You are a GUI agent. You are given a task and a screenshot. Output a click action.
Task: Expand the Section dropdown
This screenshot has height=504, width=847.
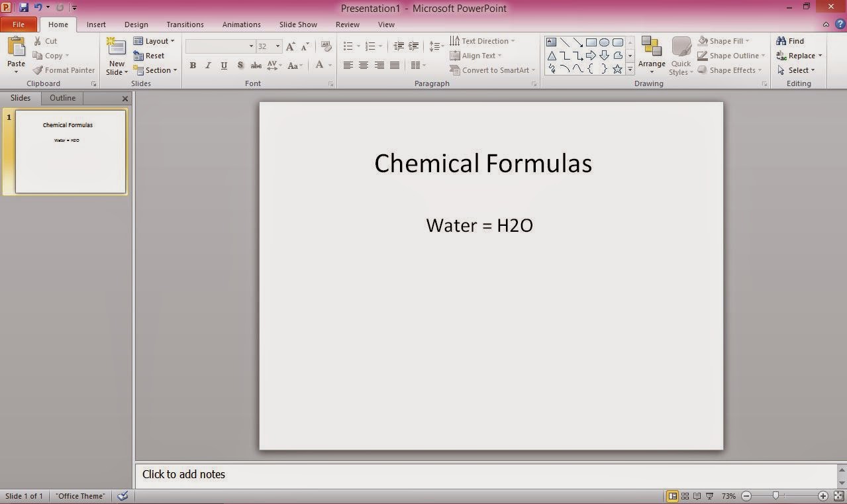coord(155,70)
